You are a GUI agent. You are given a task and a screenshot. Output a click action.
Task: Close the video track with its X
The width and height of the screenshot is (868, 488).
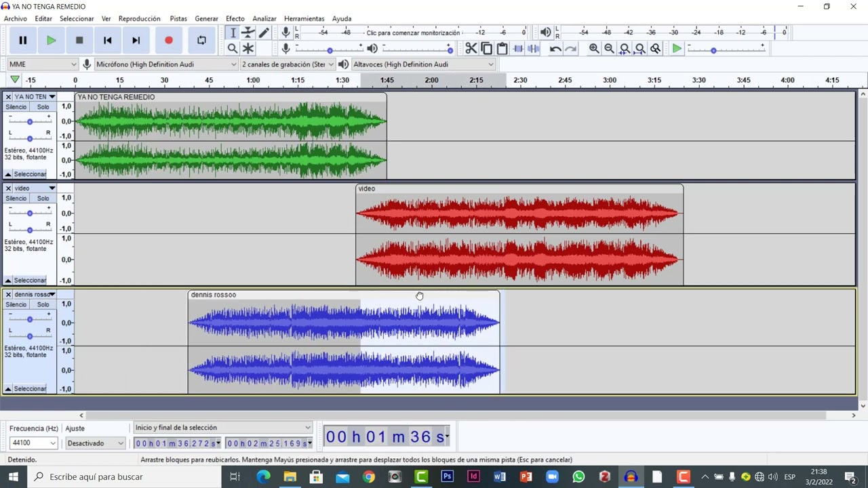8,188
